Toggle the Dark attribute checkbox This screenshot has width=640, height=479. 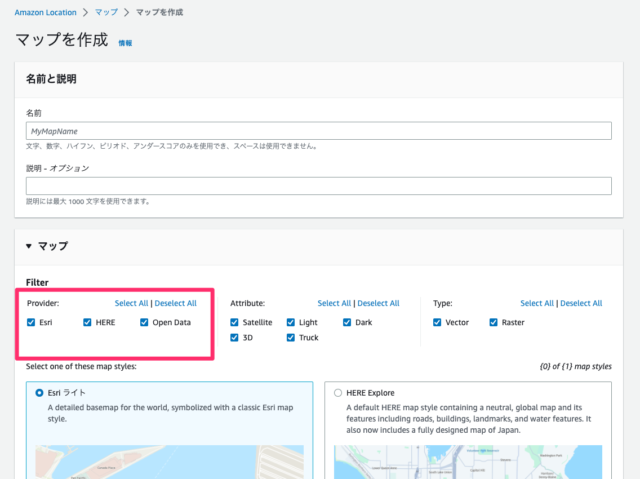(x=347, y=322)
